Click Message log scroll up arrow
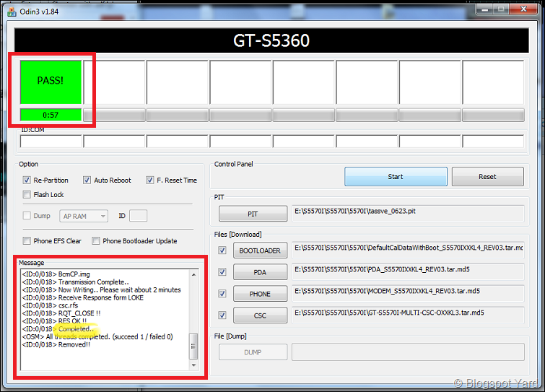The image size is (545, 392). point(193,274)
